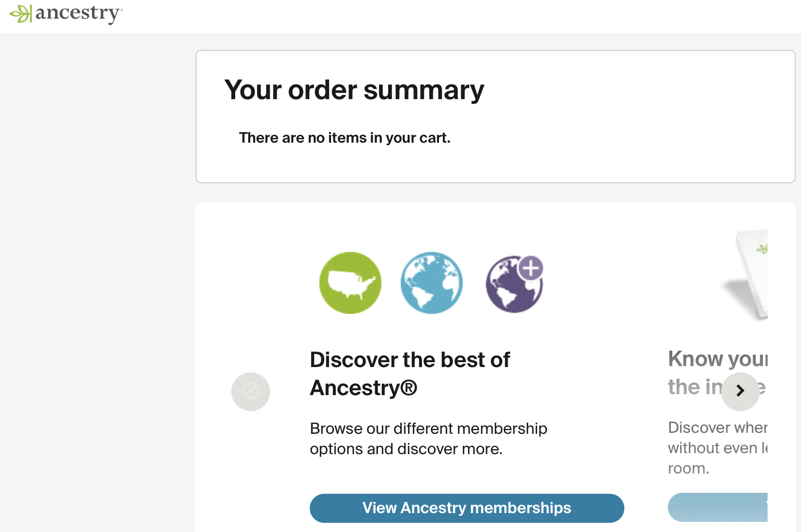Click the "Your order summary" heading
Image resolution: width=801 pixels, height=532 pixels.
click(x=354, y=90)
